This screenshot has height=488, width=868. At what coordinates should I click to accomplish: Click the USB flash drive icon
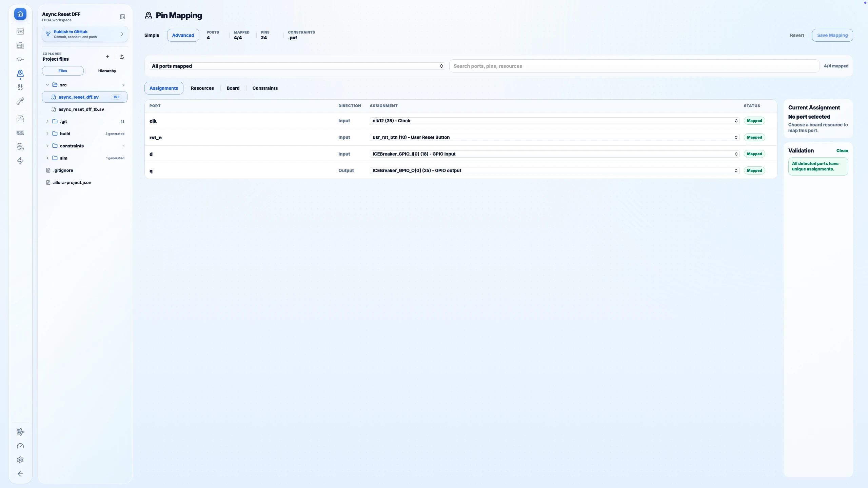[x=20, y=101]
